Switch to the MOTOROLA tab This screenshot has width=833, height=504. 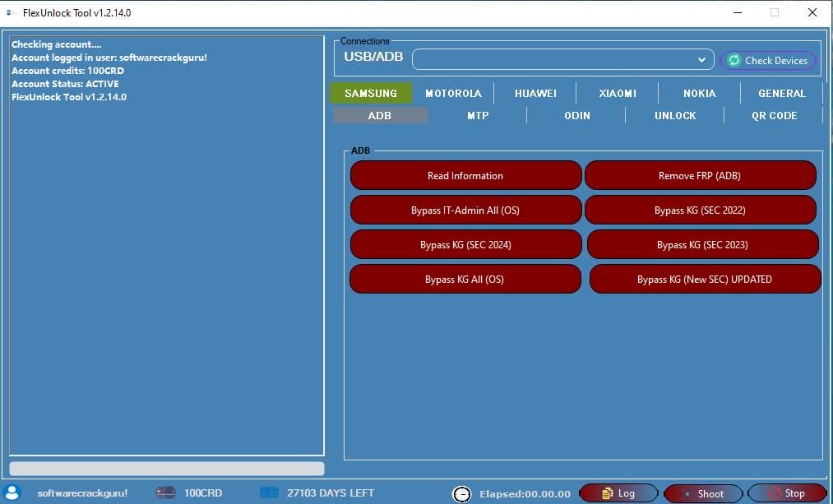point(453,93)
